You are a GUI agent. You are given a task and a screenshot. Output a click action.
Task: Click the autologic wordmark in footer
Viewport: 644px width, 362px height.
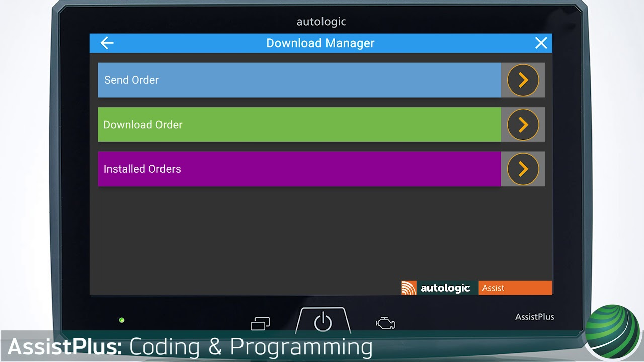click(445, 288)
